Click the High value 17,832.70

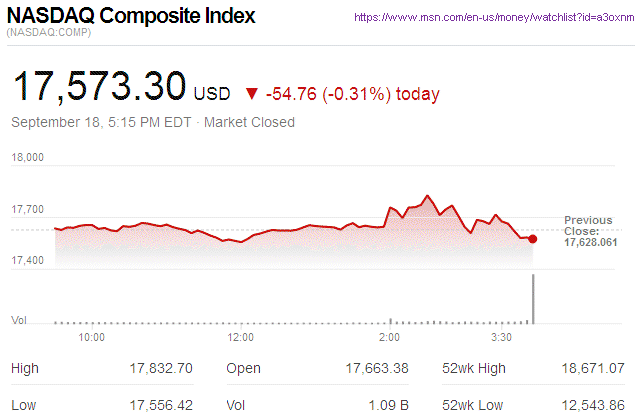161,368
